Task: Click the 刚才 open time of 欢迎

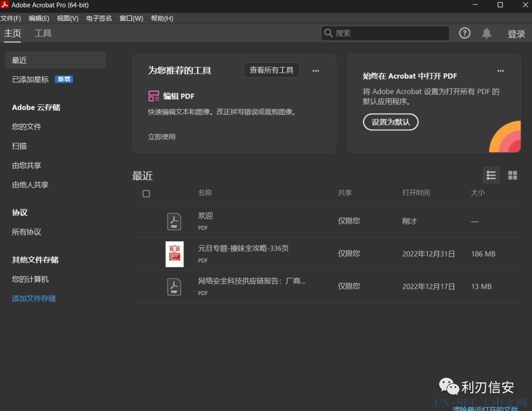Action: click(409, 221)
